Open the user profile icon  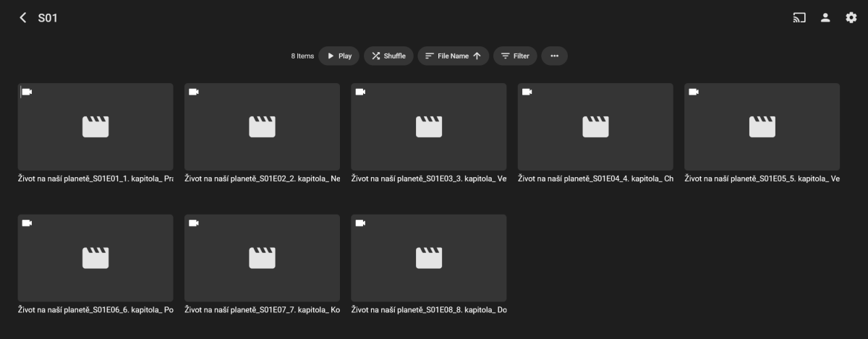pos(825,17)
